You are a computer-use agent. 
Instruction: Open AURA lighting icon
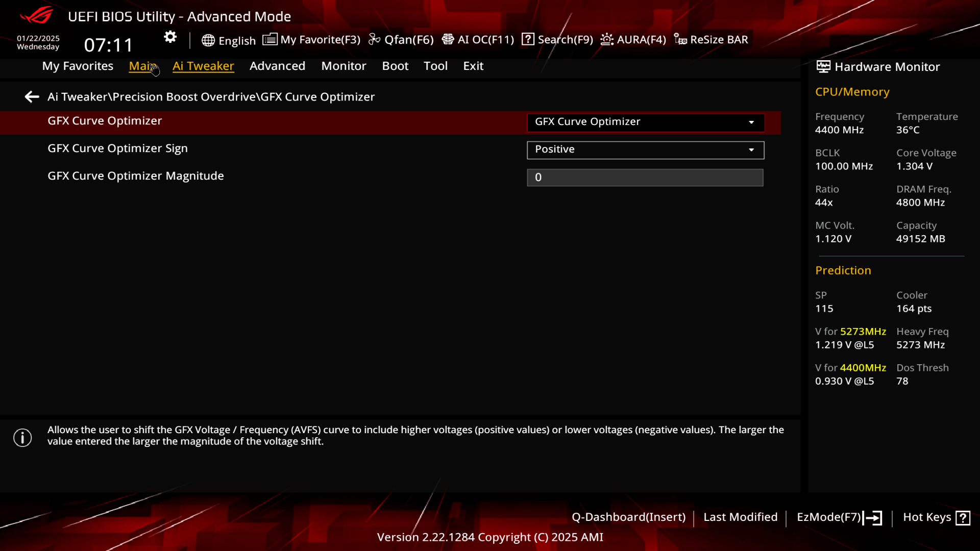[606, 39]
